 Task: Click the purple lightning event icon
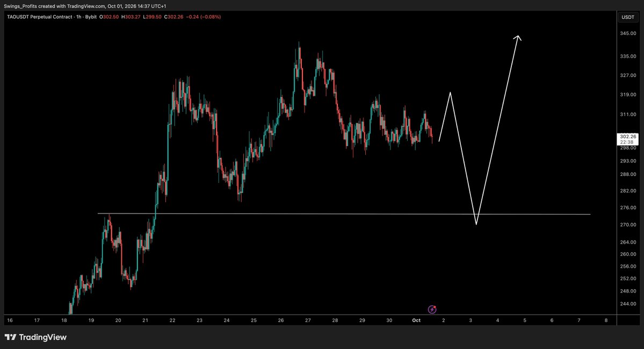coord(432,309)
